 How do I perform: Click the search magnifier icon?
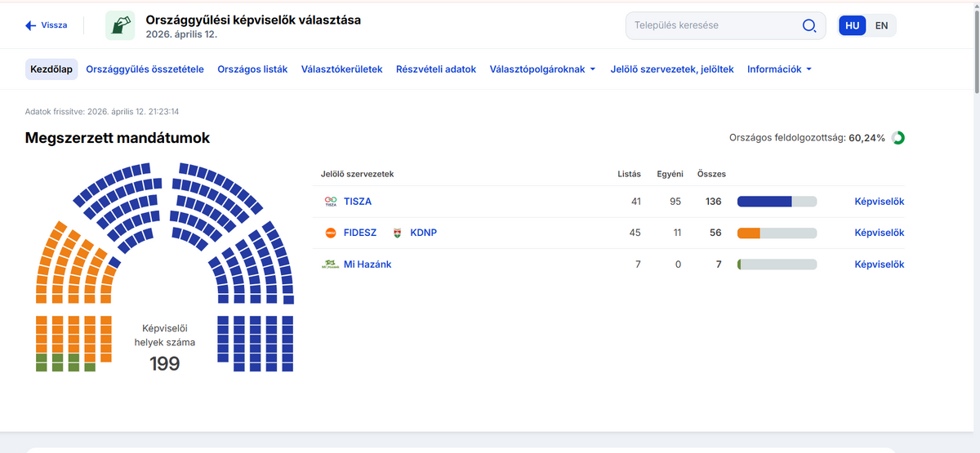coord(808,25)
